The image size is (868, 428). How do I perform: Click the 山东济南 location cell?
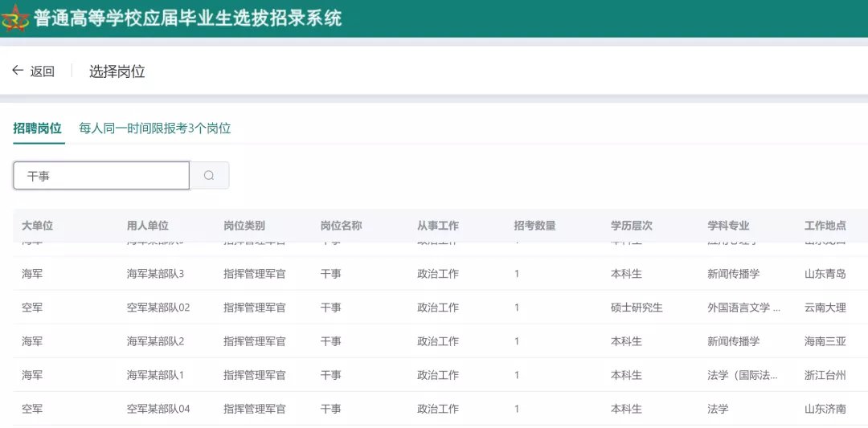point(825,410)
